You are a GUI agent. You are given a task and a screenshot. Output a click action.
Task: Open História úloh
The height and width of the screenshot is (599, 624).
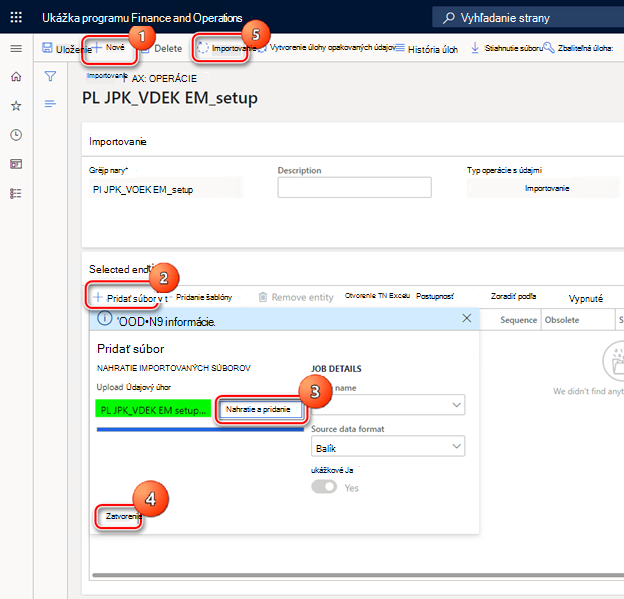coord(427,49)
